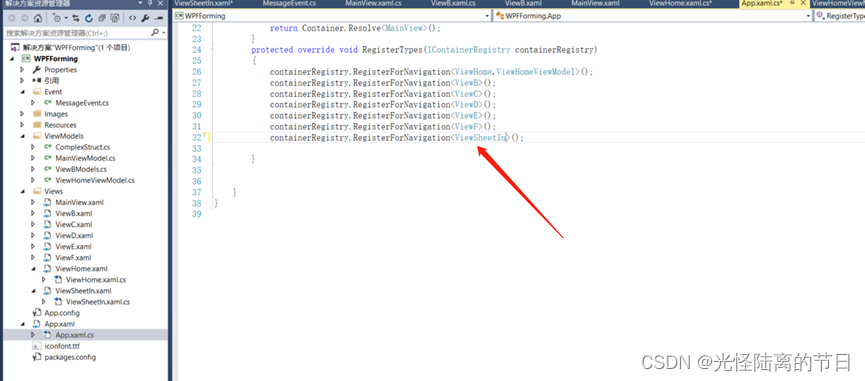Screen dimensions: 865x381
Task: Switch to the ViewSheetIn.xaml* tab
Action: pos(204,3)
